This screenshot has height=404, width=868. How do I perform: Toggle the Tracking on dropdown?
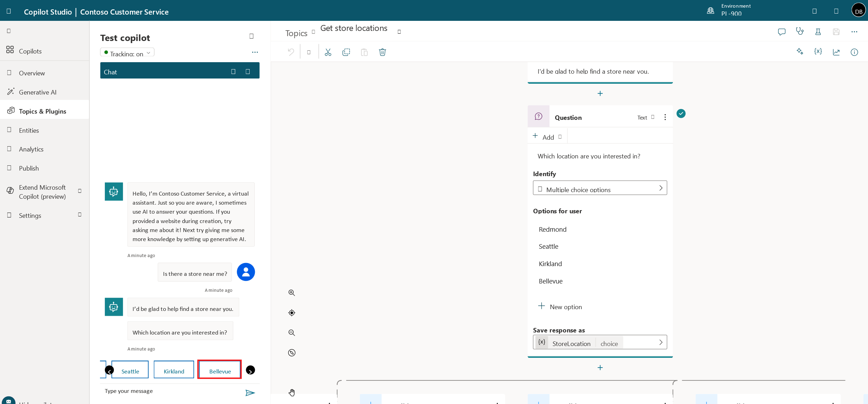(x=127, y=52)
